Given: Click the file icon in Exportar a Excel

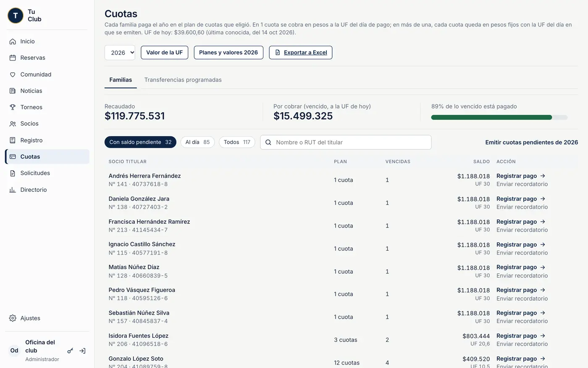Looking at the screenshot, I should [x=278, y=53].
